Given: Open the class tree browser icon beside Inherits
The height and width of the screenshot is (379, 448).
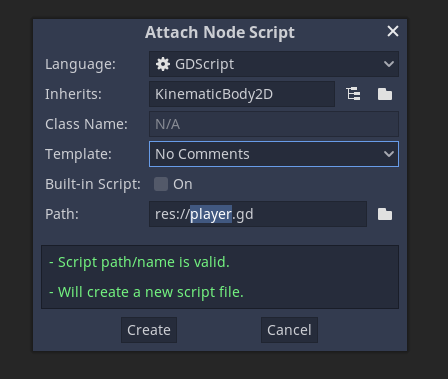Looking at the screenshot, I should (x=353, y=94).
